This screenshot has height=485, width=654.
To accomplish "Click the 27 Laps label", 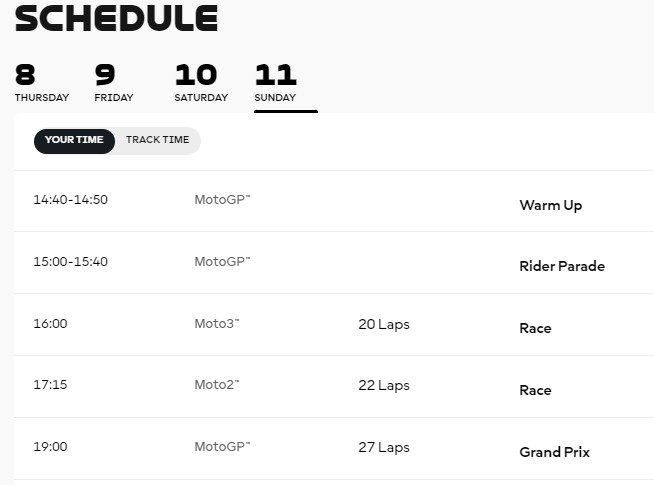I will click(x=384, y=447).
